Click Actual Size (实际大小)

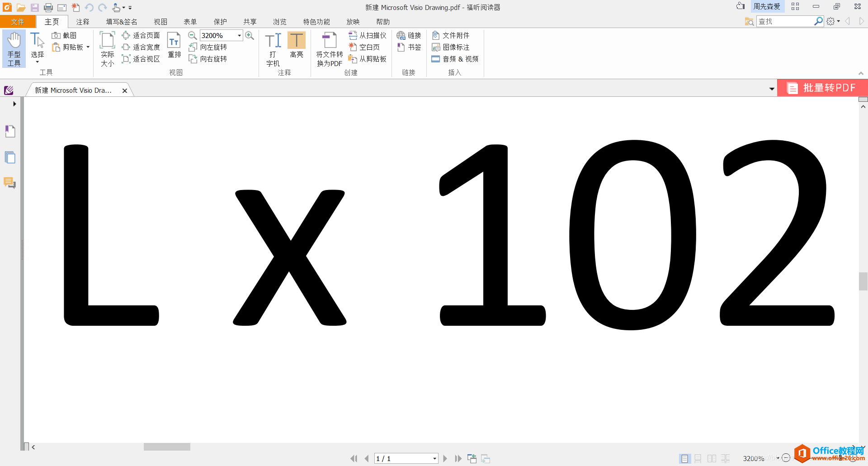click(x=107, y=49)
